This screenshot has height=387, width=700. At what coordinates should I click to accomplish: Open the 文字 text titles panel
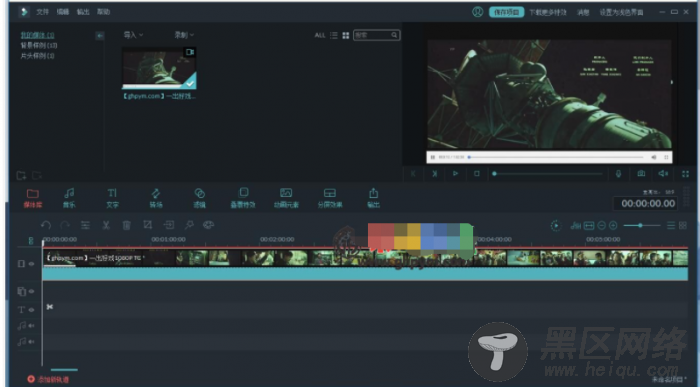112,198
